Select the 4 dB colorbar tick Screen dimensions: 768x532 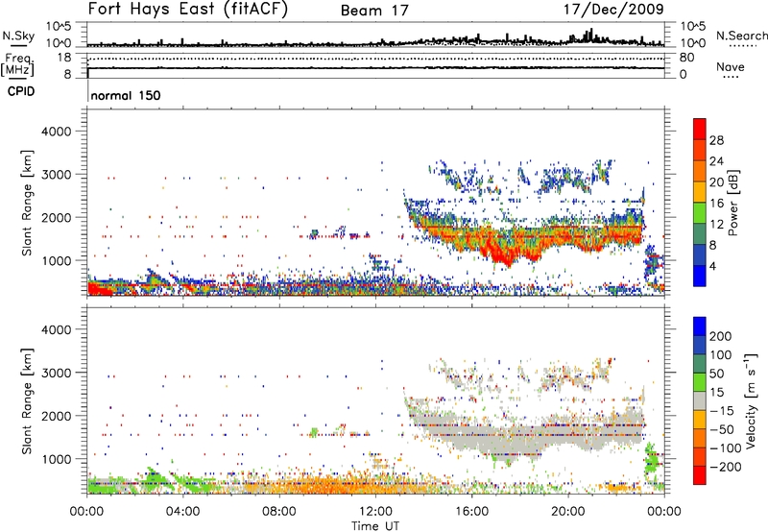[x=712, y=267]
